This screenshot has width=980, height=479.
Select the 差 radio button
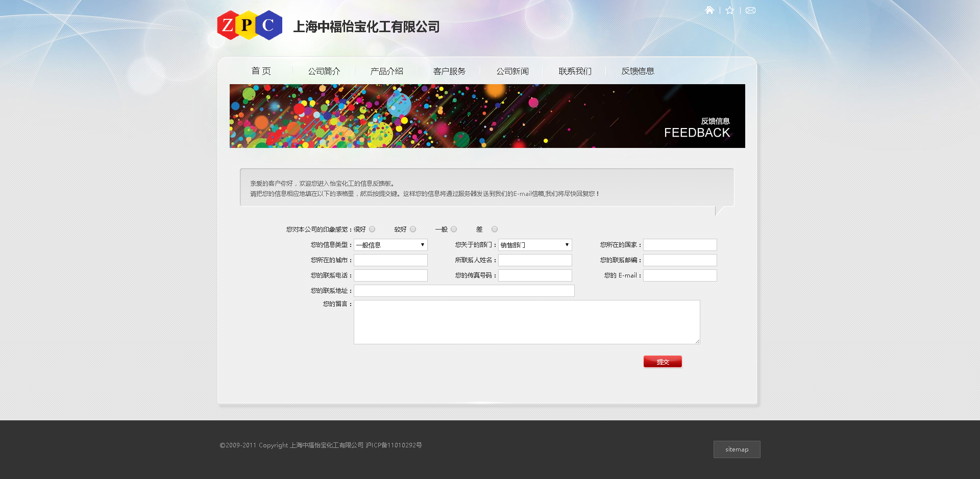pos(495,229)
